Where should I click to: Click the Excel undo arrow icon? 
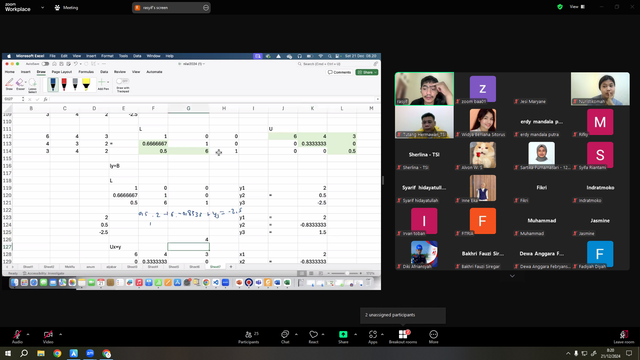[76, 64]
